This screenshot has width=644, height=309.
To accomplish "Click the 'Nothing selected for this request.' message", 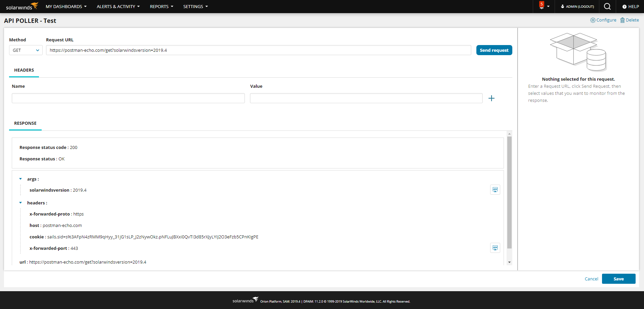I will click(x=578, y=79).
